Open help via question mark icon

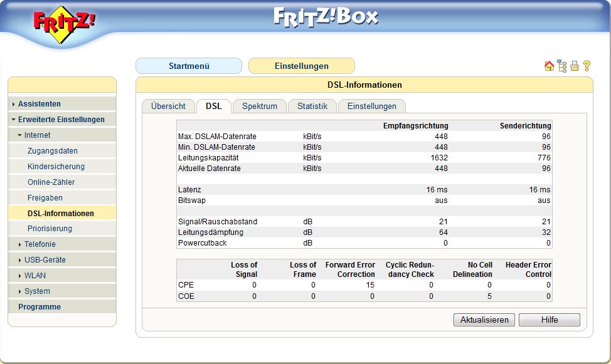(x=587, y=66)
